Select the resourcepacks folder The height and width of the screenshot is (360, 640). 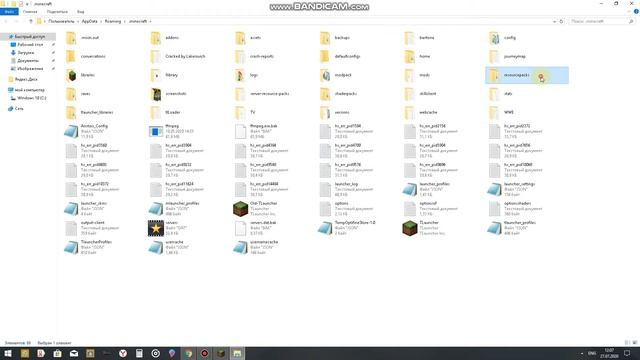(527, 75)
